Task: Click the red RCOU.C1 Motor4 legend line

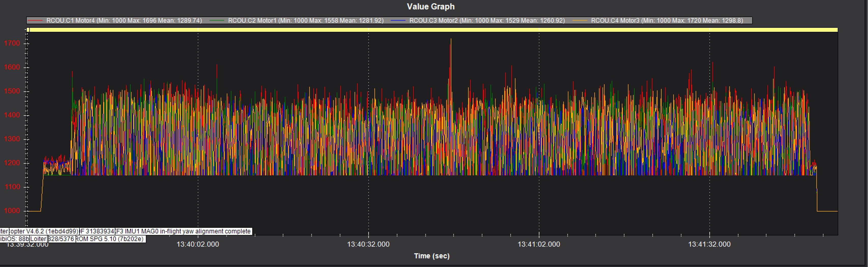Action: pyautogui.click(x=35, y=21)
